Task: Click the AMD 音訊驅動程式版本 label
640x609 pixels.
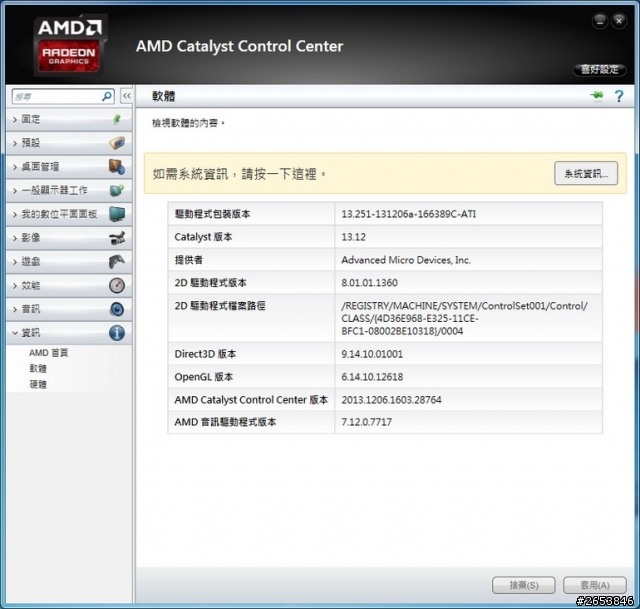Action: pyautogui.click(x=225, y=422)
